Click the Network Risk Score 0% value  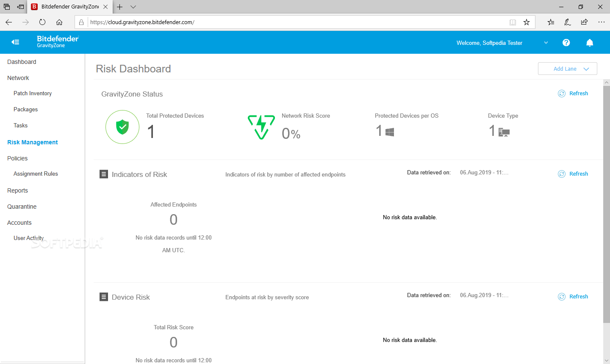click(291, 134)
